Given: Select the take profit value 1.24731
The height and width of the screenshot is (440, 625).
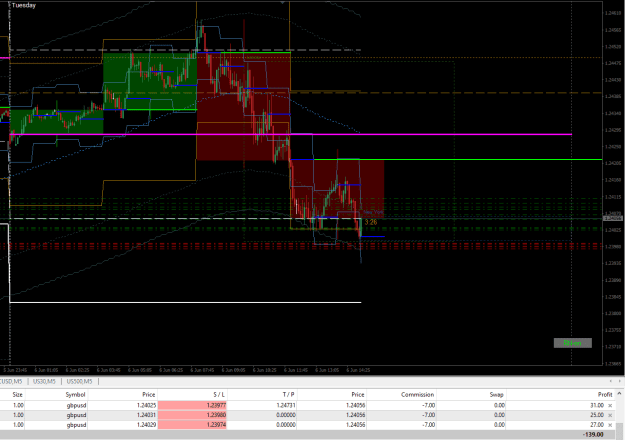Looking at the screenshot, I should 285,405.
